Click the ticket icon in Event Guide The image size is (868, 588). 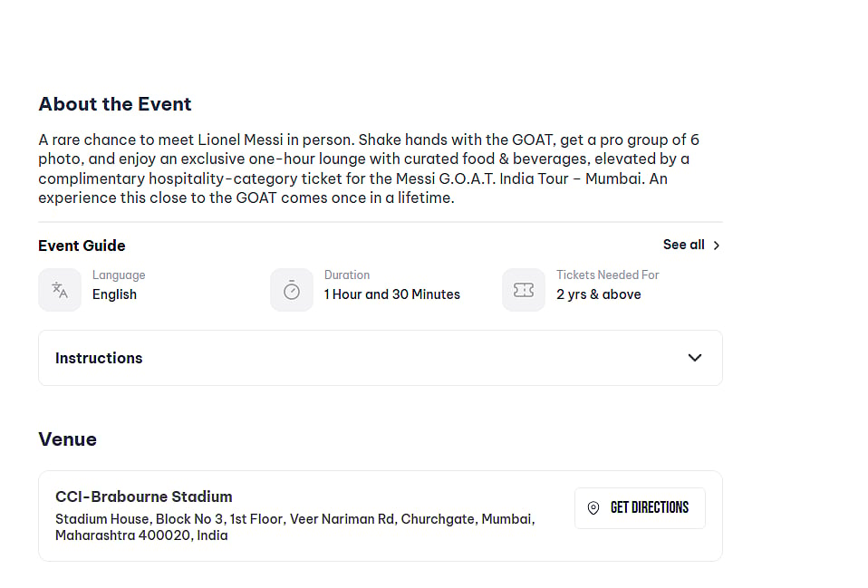pyautogui.click(x=524, y=290)
